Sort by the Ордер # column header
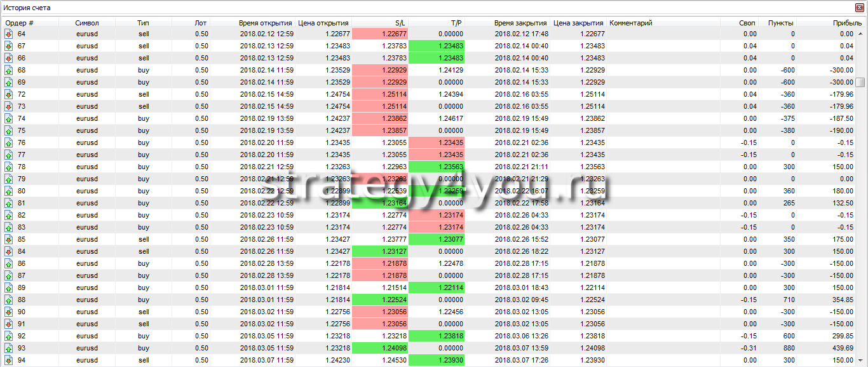 point(20,23)
